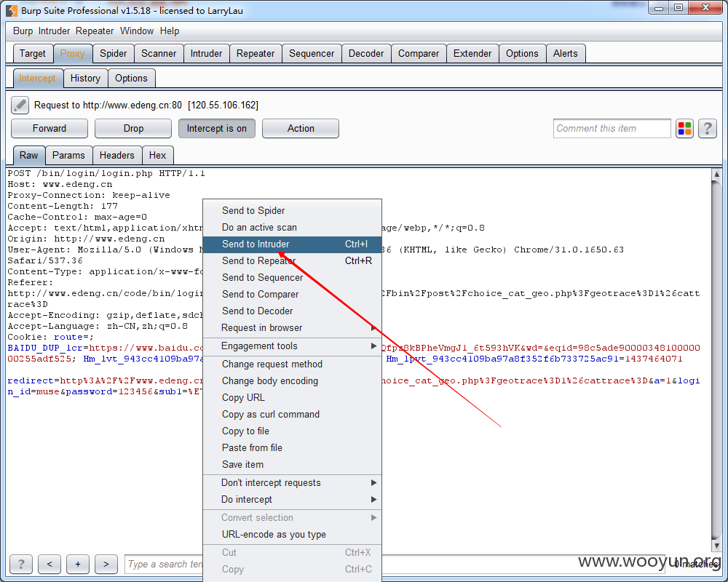This screenshot has width=728, height=582.
Task: Click the Drop button
Action: tap(133, 129)
